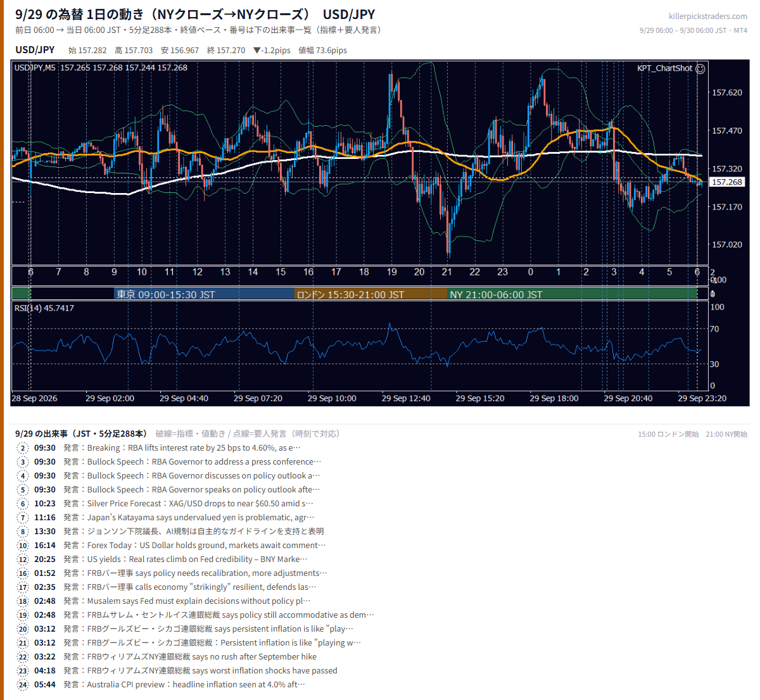Image resolution: width=760 pixels, height=700 pixels.
Task: Click the London 15:30-21:00 JST session bar
Action: click(371, 294)
